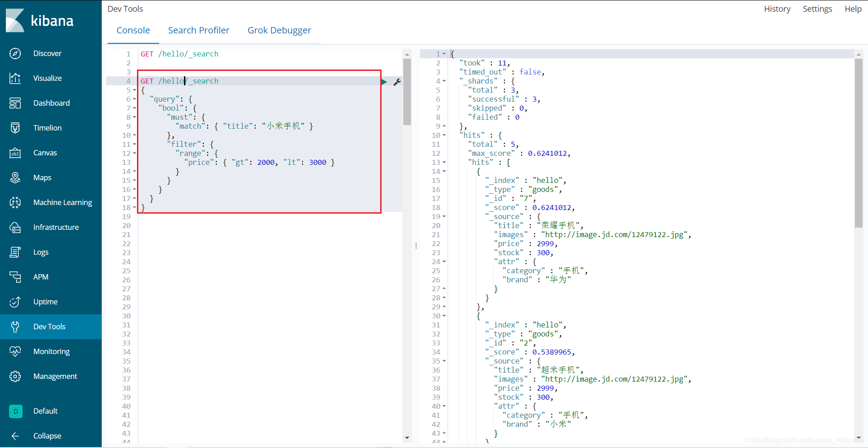The image size is (868, 448).
Task: Click the "_score" : 0.5389965 response line
Action: (530, 352)
